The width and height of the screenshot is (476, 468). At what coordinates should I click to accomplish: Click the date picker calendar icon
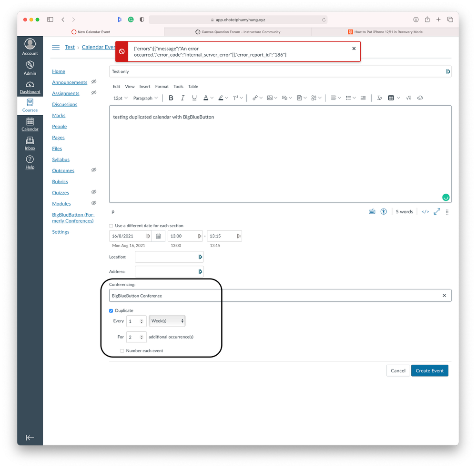(x=158, y=236)
